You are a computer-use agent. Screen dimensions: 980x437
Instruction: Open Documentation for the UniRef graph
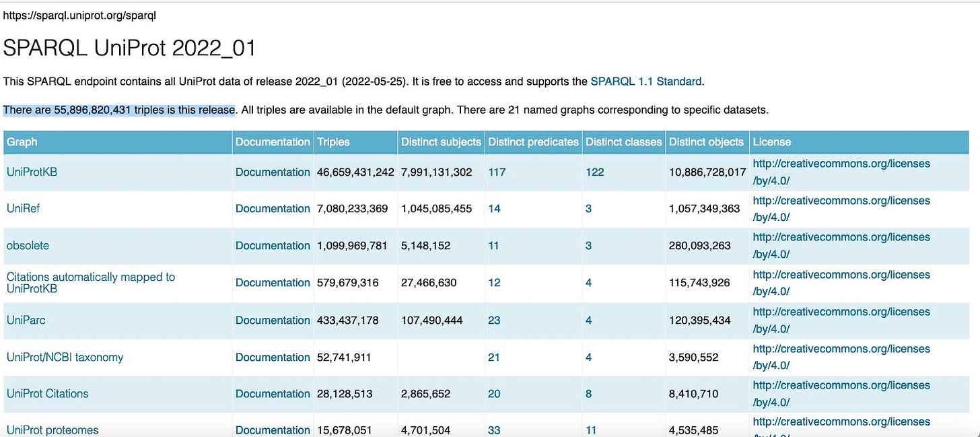click(272, 209)
